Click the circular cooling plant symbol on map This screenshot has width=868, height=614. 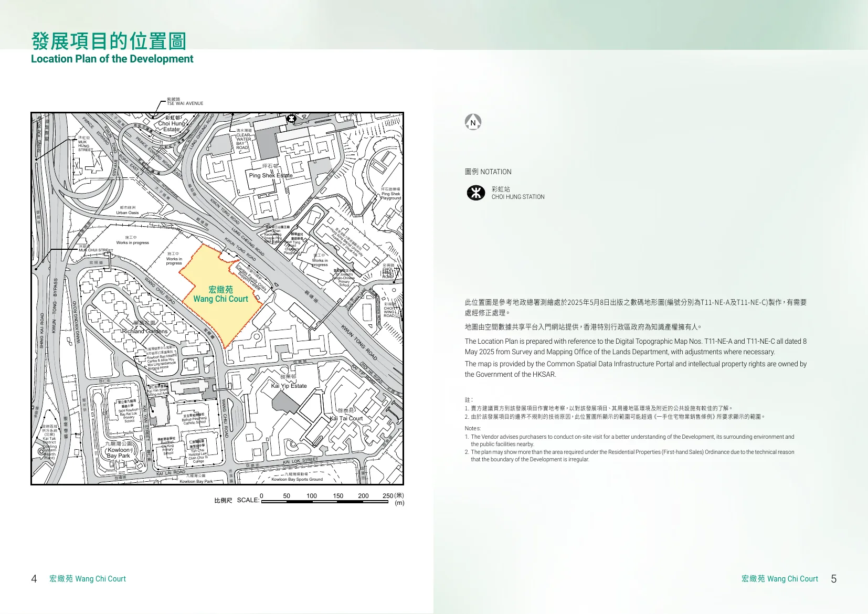(x=41, y=451)
